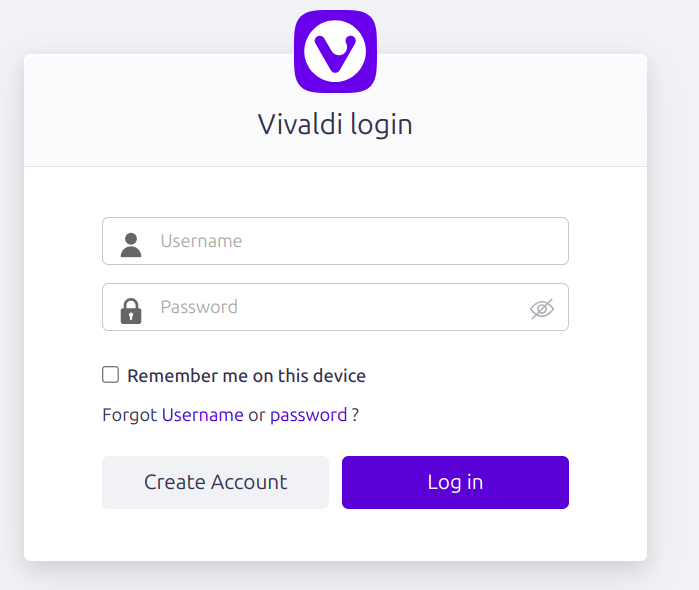This screenshot has width=699, height=590.
Task: Click the purple Vivaldi logo
Action: (335, 52)
